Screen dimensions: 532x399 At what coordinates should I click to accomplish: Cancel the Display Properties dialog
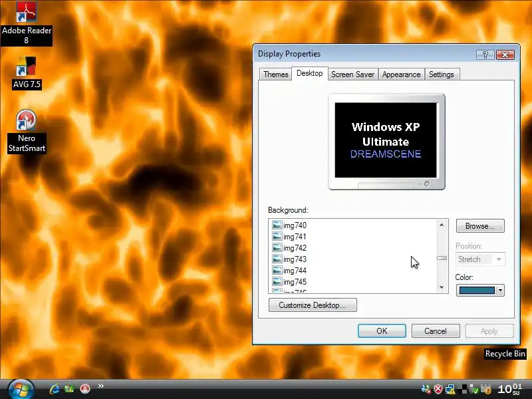tap(436, 331)
